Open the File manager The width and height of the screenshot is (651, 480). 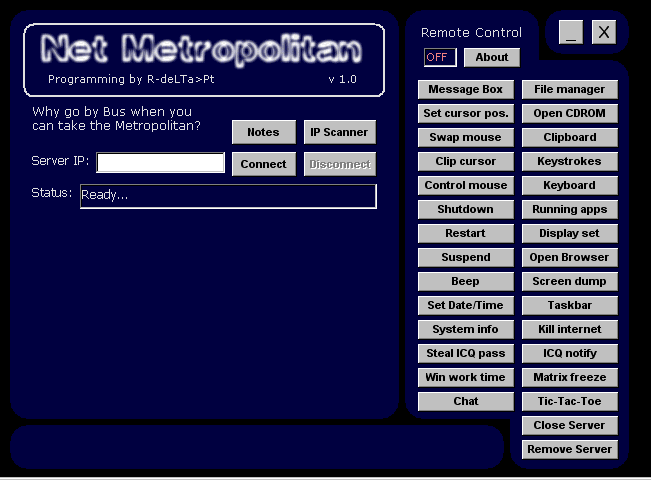pos(570,89)
